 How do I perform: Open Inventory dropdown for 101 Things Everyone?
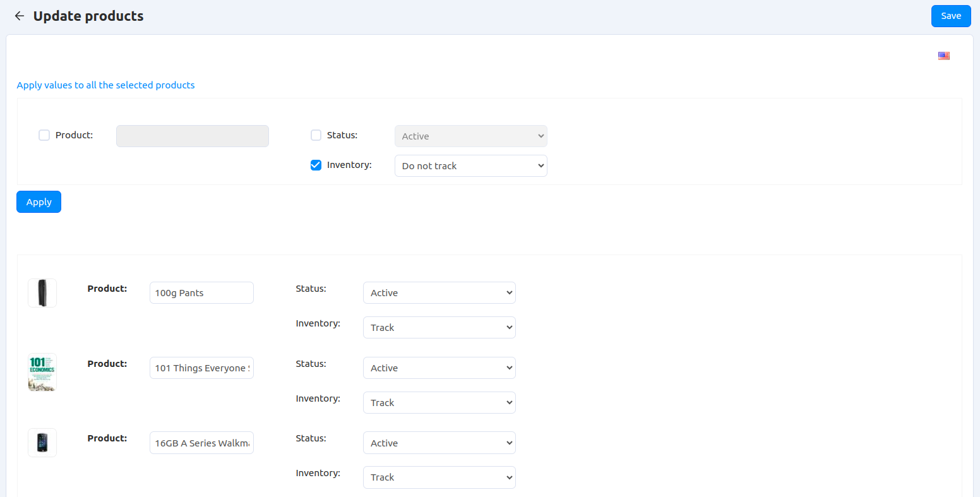(x=439, y=403)
